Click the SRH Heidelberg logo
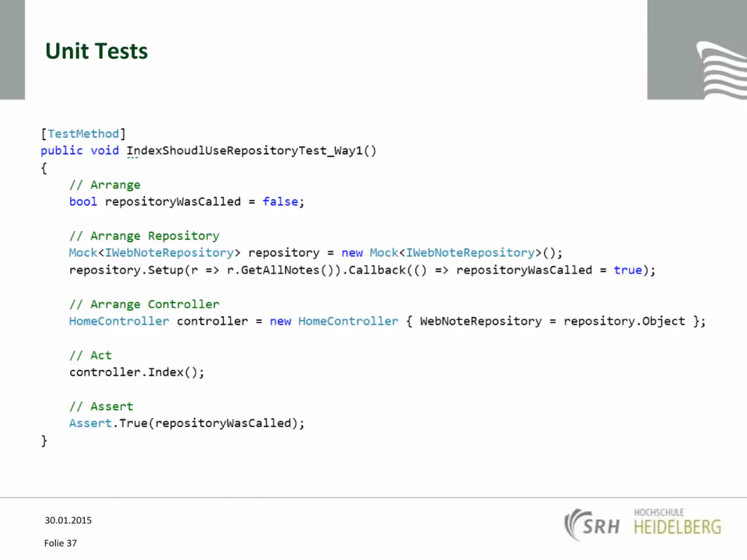 (x=643, y=524)
